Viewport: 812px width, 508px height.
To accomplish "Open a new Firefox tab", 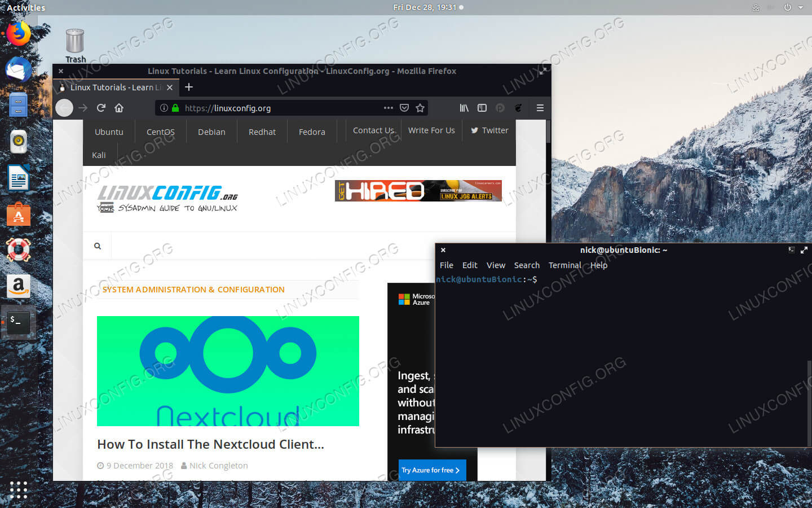I will pos(189,87).
